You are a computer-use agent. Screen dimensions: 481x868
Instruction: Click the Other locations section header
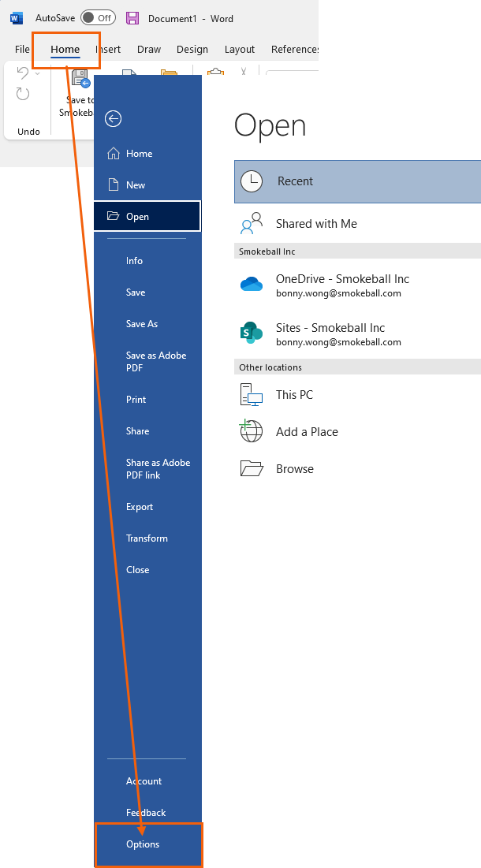tap(357, 367)
